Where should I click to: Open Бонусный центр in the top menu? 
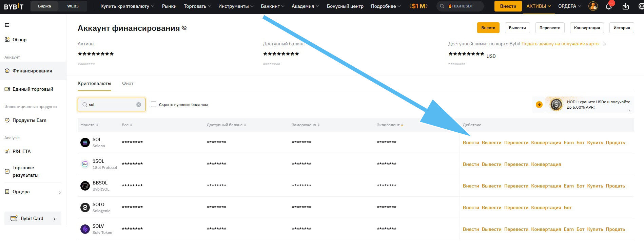click(x=345, y=6)
